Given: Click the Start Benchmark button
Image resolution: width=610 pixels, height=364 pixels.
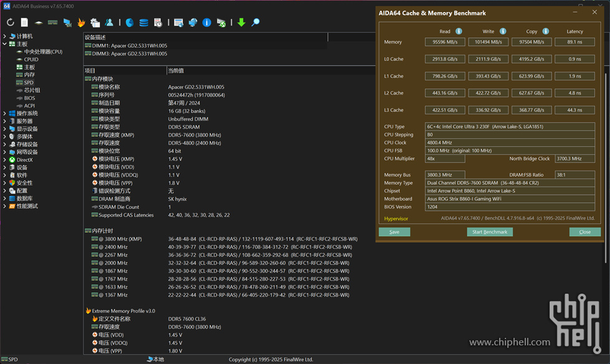Looking at the screenshot, I should click(x=489, y=231).
